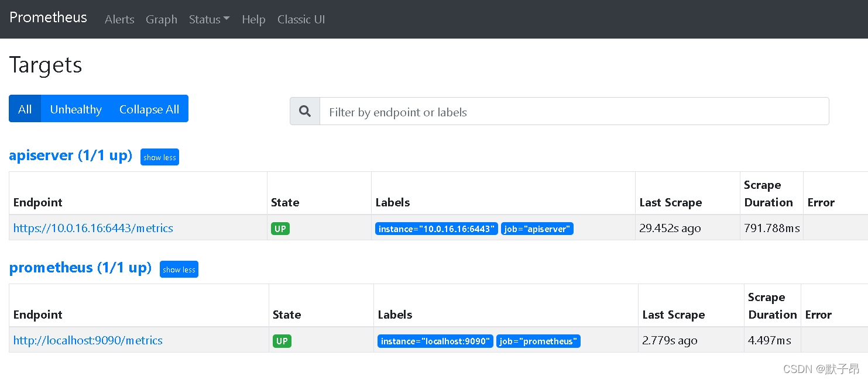The width and height of the screenshot is (868, 380).
Task: Click the Labels header in prometheus table
Action: [x=395, y=315]
